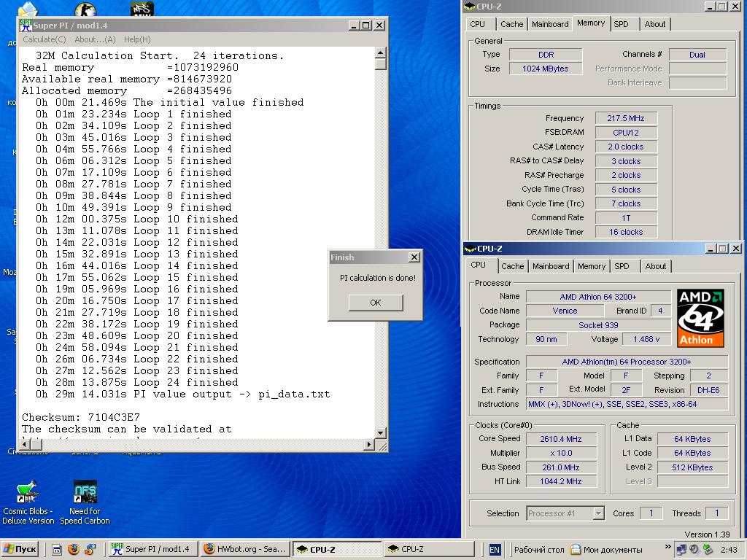Open Cosmic Blobs Deluxe Version desktop shortcut
Image resolution: width=747 pixels, height=560 pixels.
coord(28,503)
